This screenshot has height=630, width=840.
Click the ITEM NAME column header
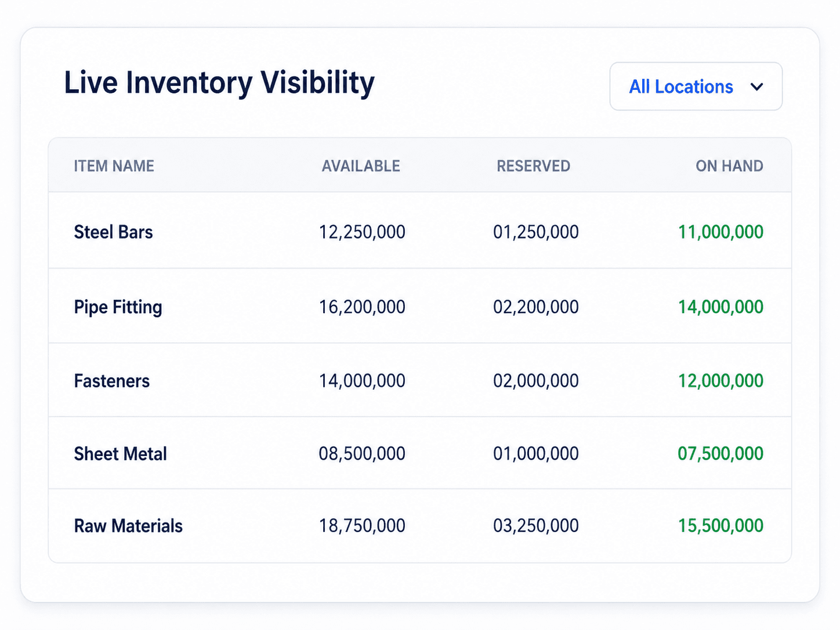tap(114, 166)
